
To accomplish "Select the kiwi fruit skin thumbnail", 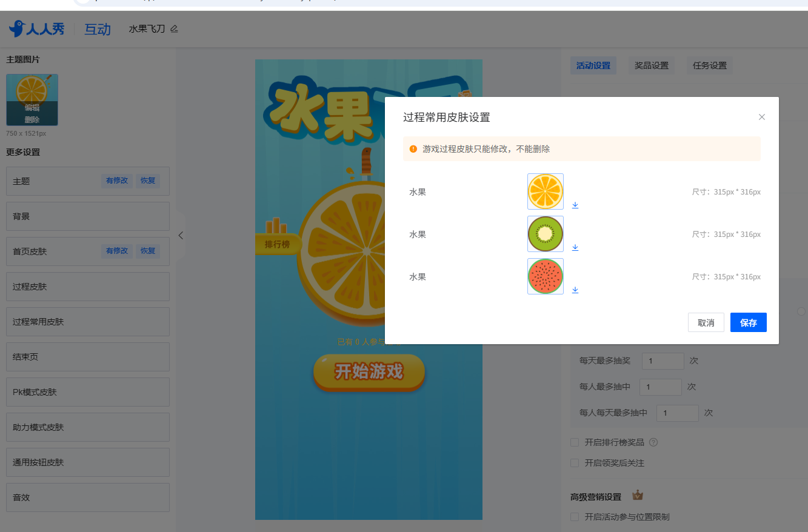I will click(545, 234).
